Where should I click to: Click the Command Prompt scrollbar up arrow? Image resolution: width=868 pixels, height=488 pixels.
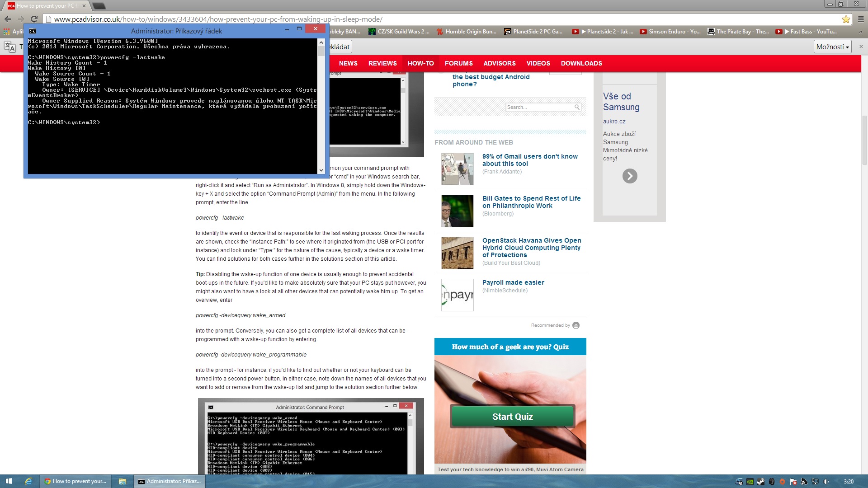pyautogui.click(x=321, y=42)
